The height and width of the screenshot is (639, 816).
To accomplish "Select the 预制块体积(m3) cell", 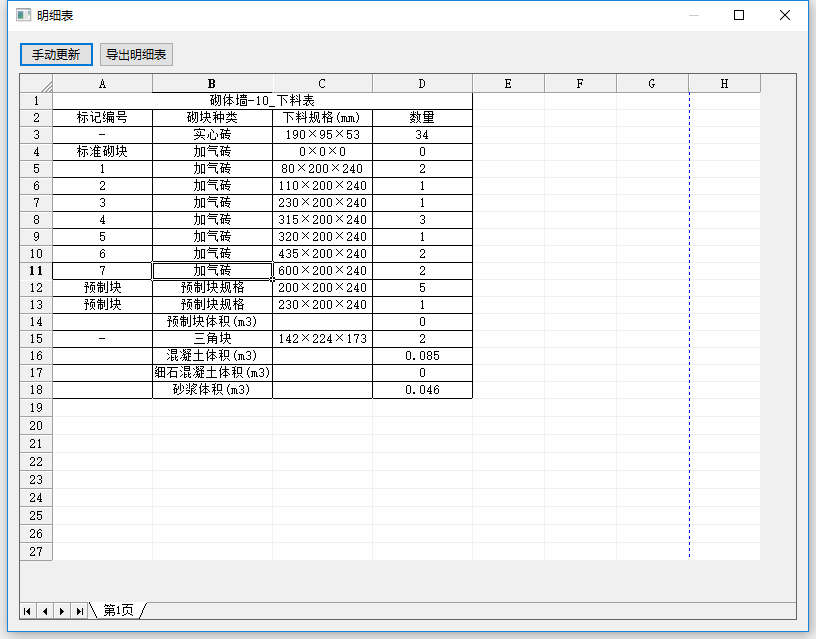I will click(x=212, y=322).
